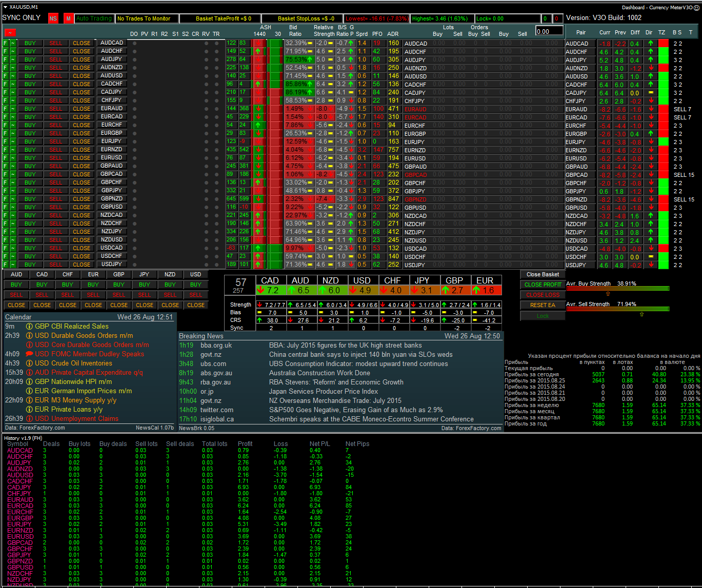Click the speech bubble icon for FOMC Member Dudley
This screenshot has height=588, width=702.
click(x=29, y=354)
